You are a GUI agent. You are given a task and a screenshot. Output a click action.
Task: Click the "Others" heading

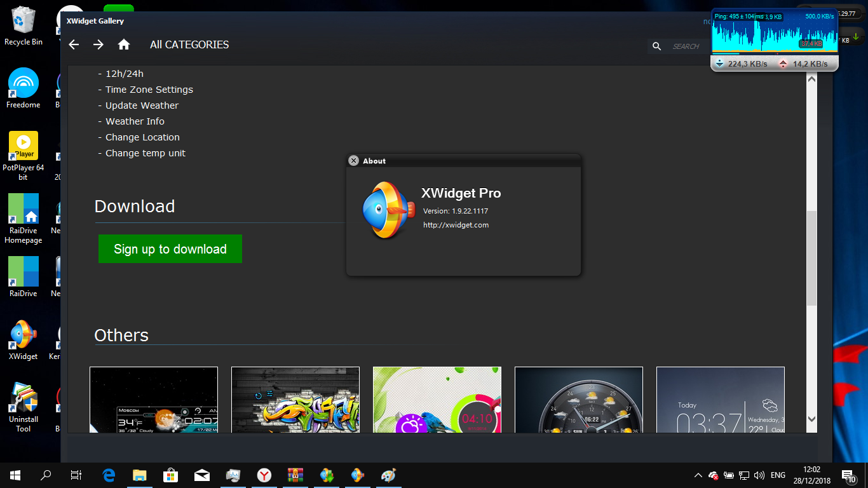coord(121,335)
